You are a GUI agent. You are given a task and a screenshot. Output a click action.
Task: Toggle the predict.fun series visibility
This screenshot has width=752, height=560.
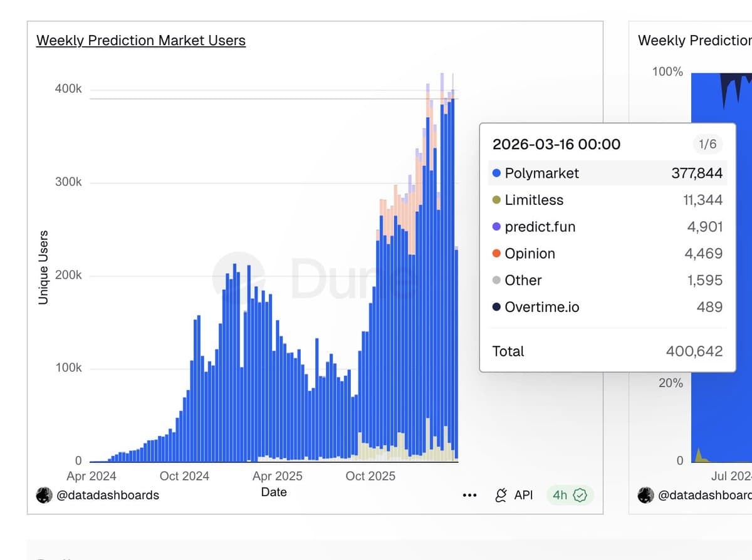click(x=539, y=227)
